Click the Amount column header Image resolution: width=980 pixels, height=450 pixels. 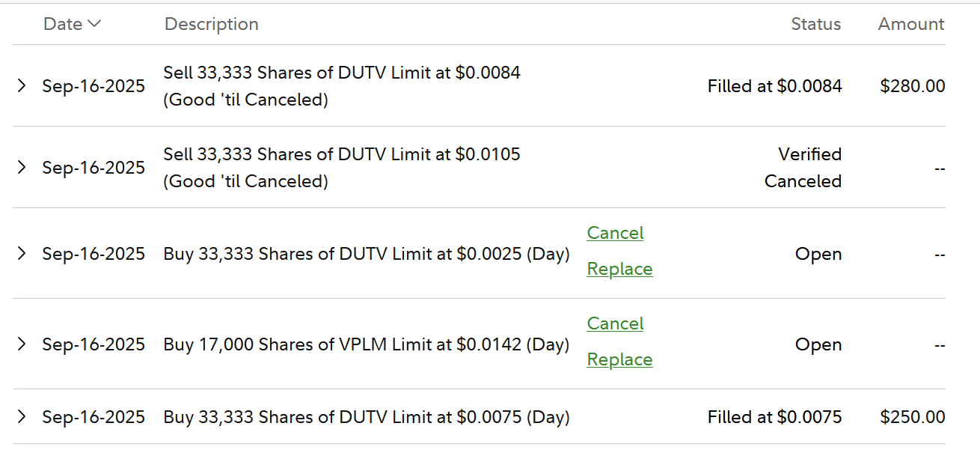pyautogui.click(x=910, y=24)
